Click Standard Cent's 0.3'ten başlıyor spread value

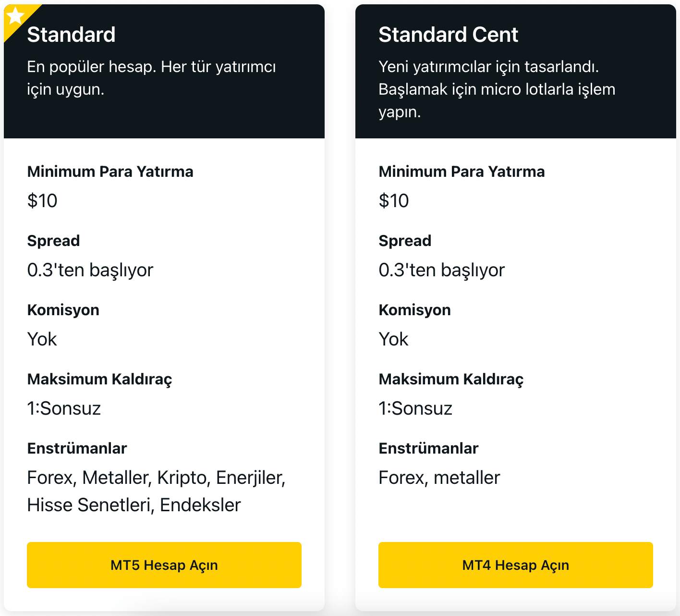441,270
